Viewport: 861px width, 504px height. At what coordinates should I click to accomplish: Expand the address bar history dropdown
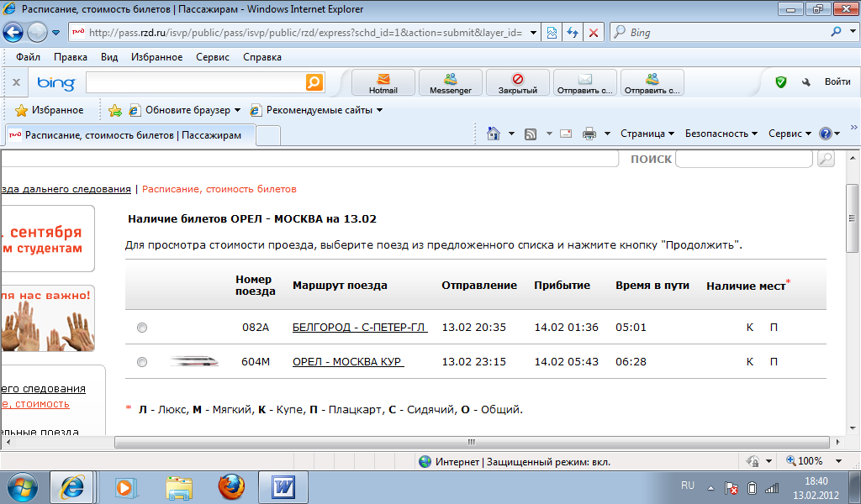click(533, 33)
